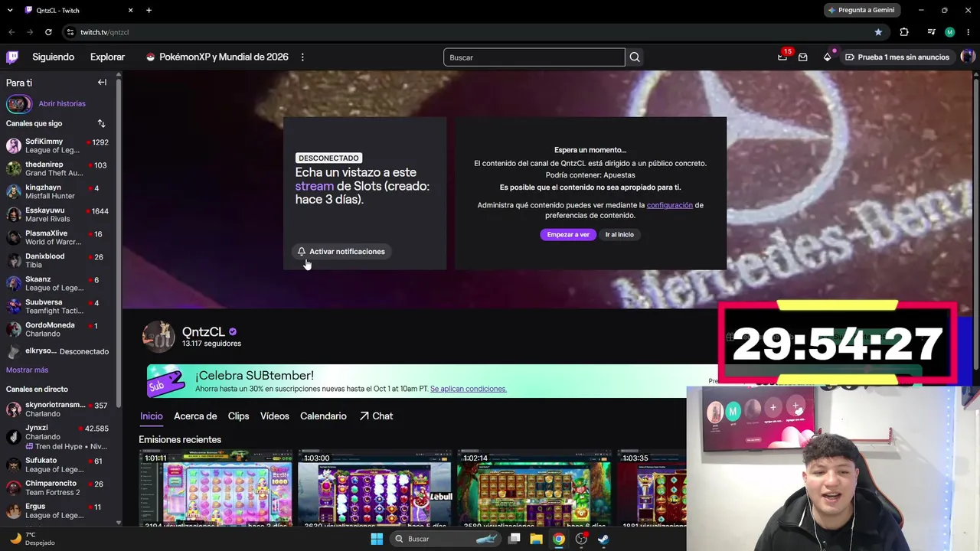Open Windows Start menu
This screenshot has height=551, width=980.
coord(377,539)
